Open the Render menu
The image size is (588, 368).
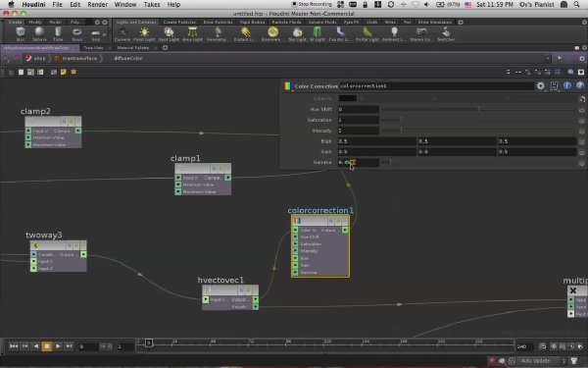pos(97,5)
